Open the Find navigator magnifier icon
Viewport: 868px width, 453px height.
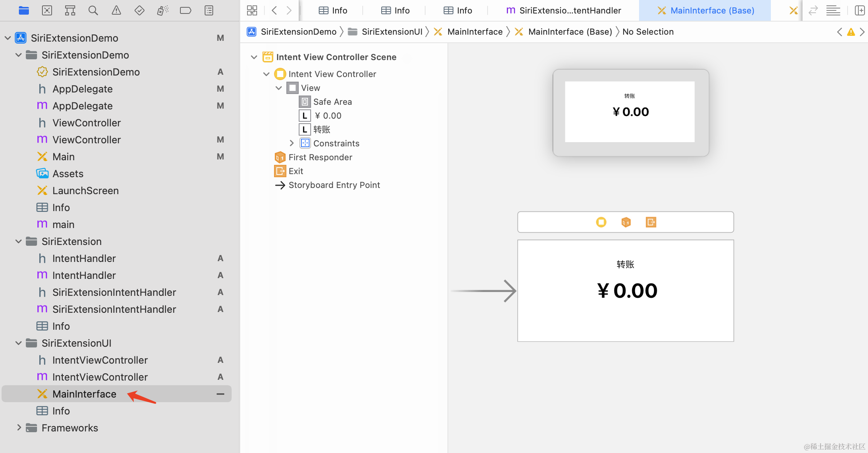[x=93, y=10]
